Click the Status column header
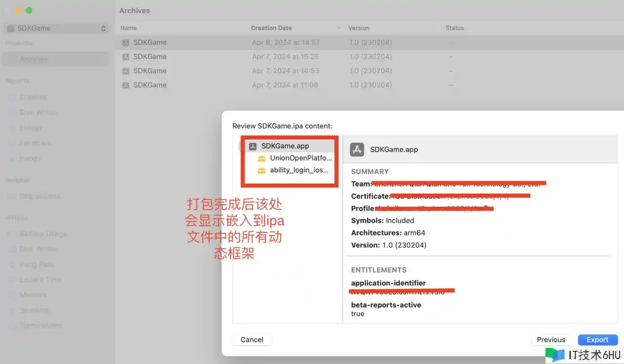The width and height of the screenshot is (624, 364). [455, 28]
